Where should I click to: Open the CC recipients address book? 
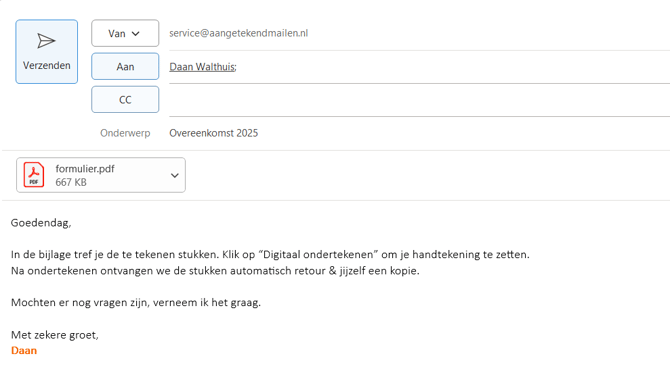[125, 100]
